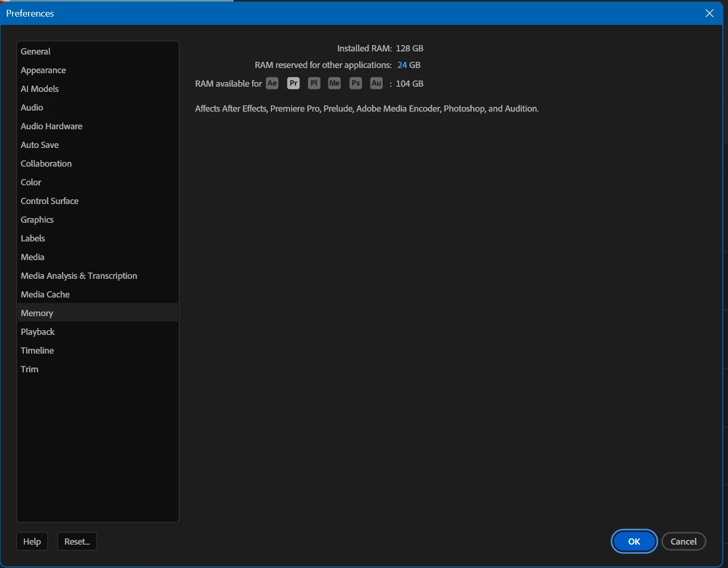Open Help for preferences
728x568 pixels.
point(32,542)
